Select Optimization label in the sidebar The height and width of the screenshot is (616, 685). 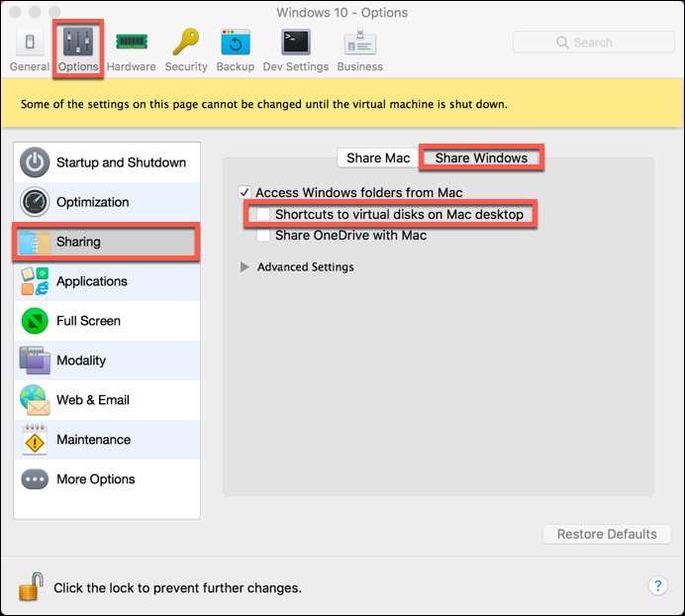pos(93,202)
